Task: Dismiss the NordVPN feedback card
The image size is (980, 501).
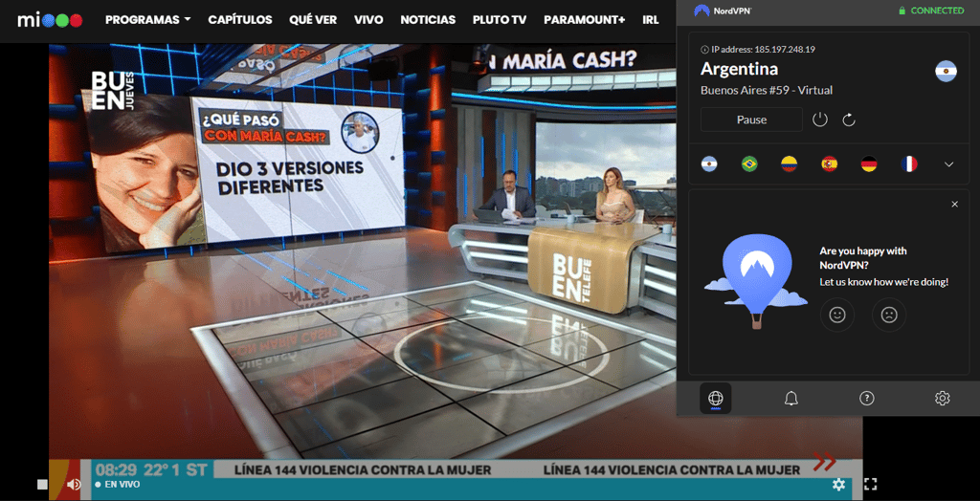Action: coord(954,205)
